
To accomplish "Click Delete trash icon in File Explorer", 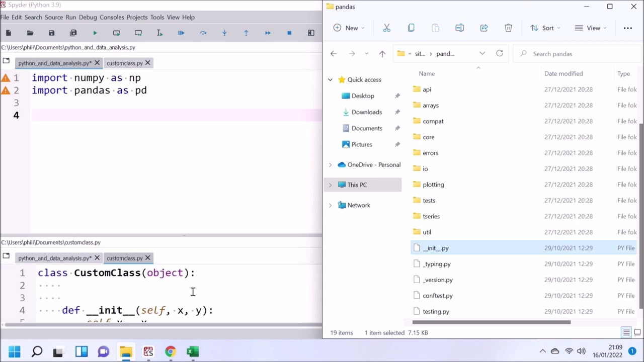I will (x=508, y=28).
